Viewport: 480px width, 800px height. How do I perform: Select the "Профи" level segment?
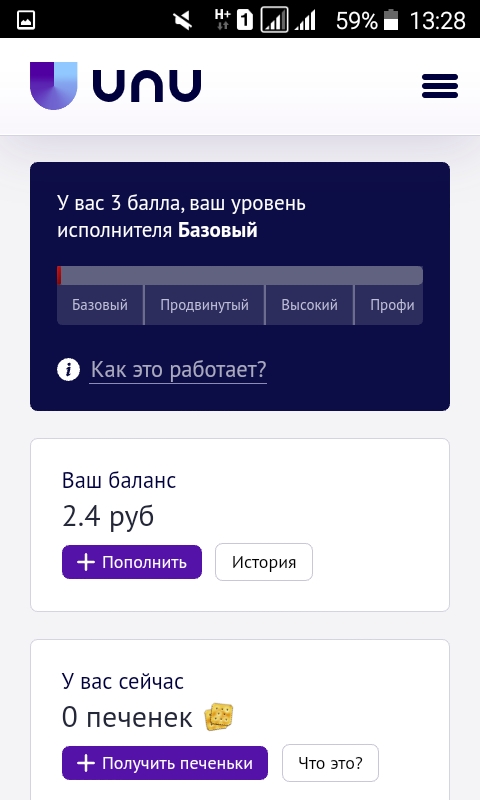point(389,305)
